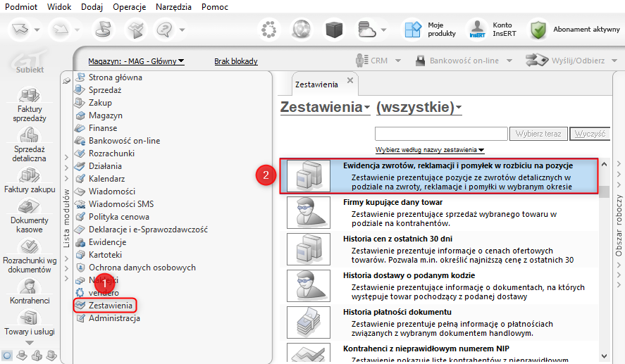Open (wszystkie) filter dropdown
625x364 pixels.
pos(419,107)
